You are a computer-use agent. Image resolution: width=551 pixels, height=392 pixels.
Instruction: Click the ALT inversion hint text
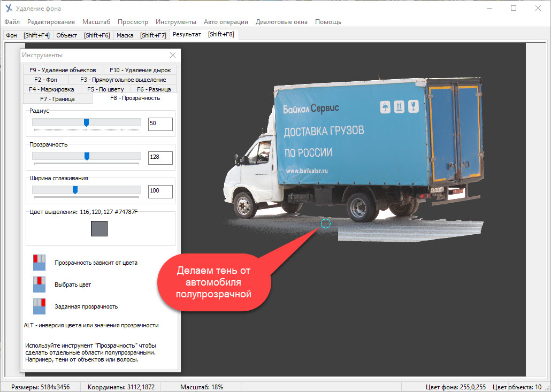(x=91, y=325)
